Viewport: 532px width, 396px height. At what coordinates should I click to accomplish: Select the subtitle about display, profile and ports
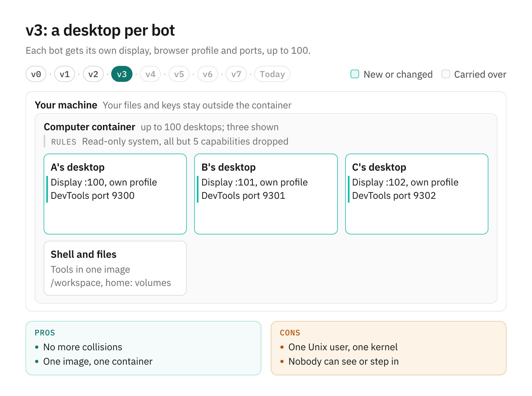[168, 50]
